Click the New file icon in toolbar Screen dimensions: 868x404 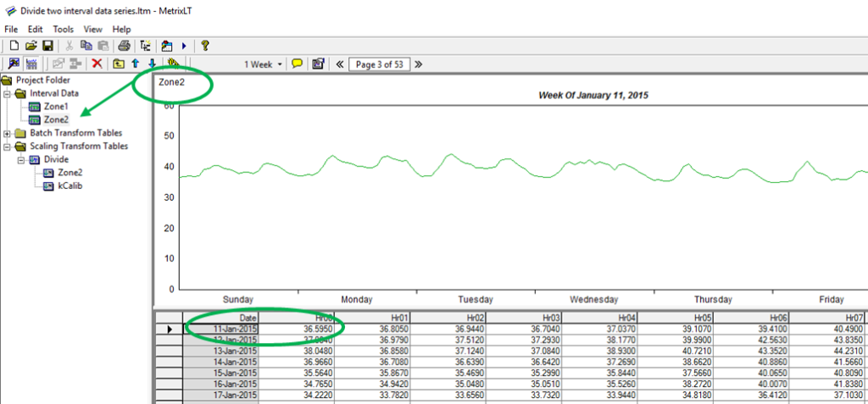point(13,45)
